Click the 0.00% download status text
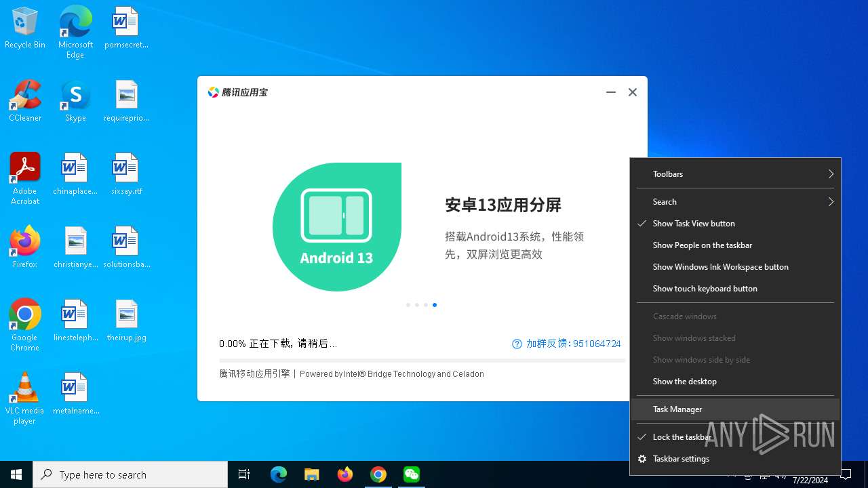868x488 pixels. coord(278,344)
